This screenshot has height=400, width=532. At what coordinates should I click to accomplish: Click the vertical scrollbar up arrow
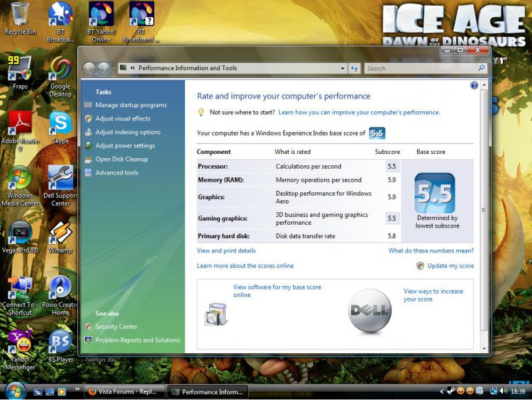[x=484, y=84]
